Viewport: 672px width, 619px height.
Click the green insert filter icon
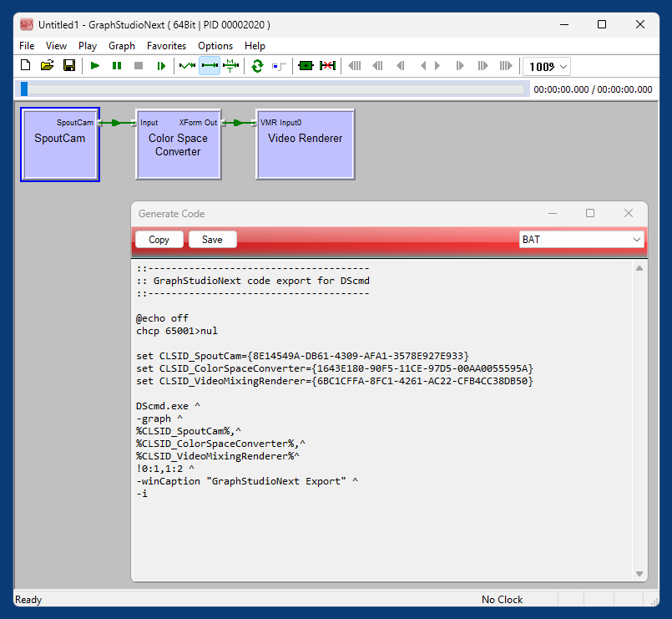pyautogui.click(x=306, y=66)
